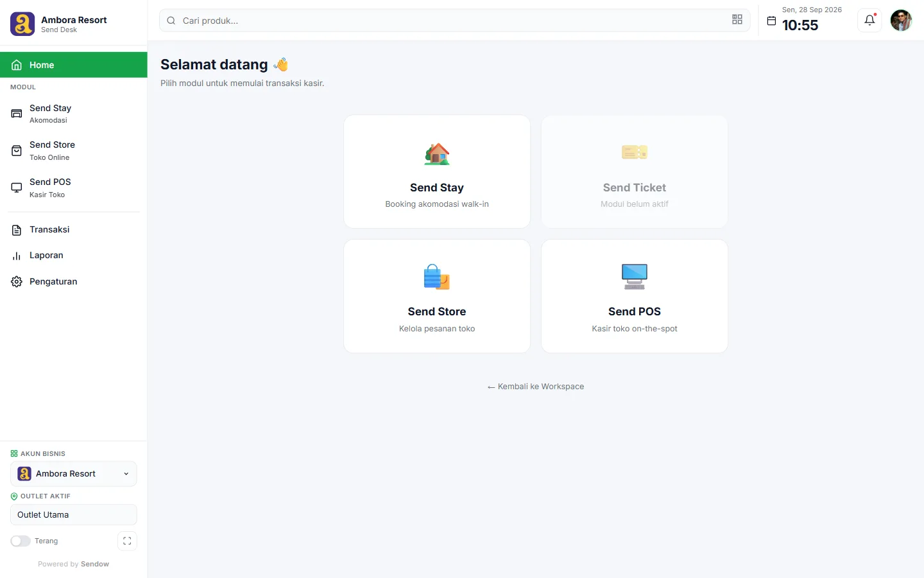
Task: Open the user profile avatar
Action: pos(901,21)
